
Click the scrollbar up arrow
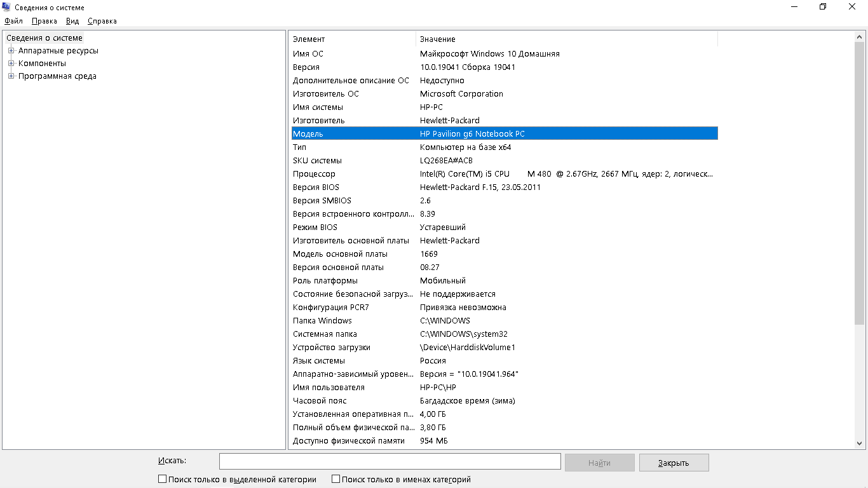(860, 37)
